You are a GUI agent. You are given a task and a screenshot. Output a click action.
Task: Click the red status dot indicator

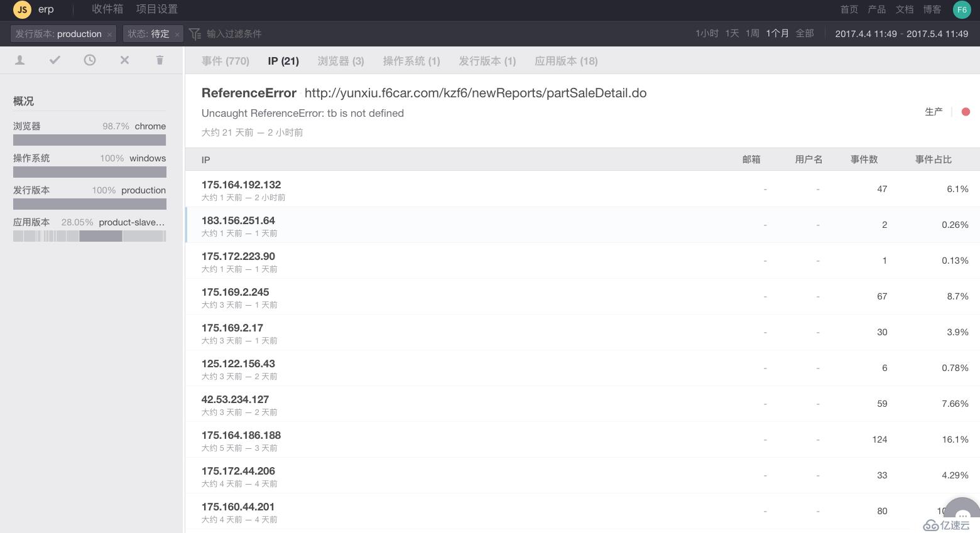tap(966, 112)
